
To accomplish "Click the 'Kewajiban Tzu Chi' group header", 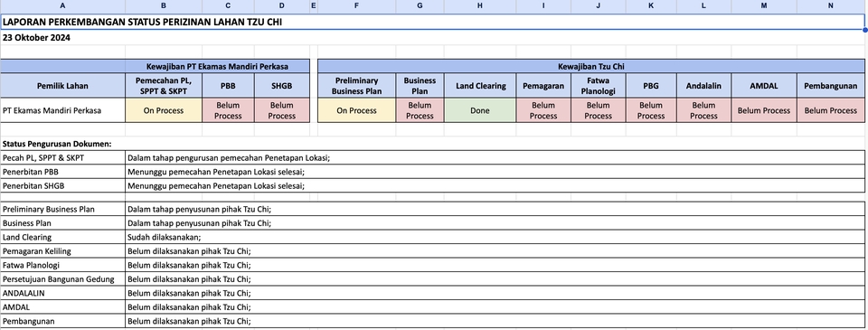I will (591, 66).
